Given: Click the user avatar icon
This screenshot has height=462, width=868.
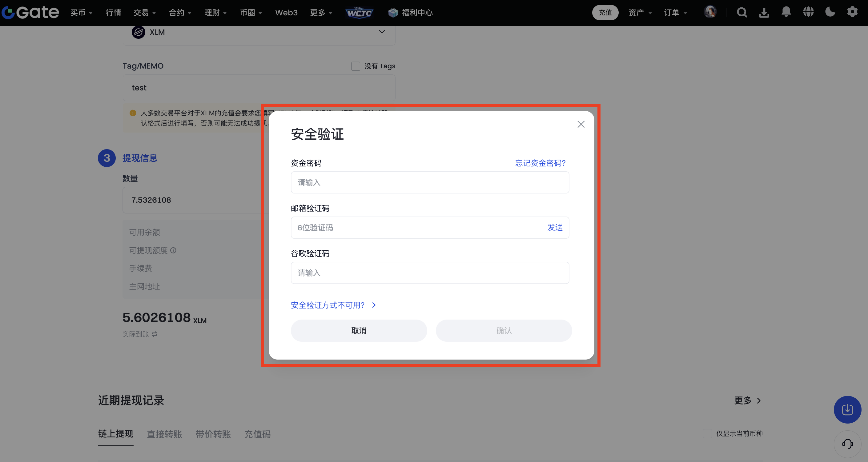Looking at the screenshot, I should (x=710, y=12).
